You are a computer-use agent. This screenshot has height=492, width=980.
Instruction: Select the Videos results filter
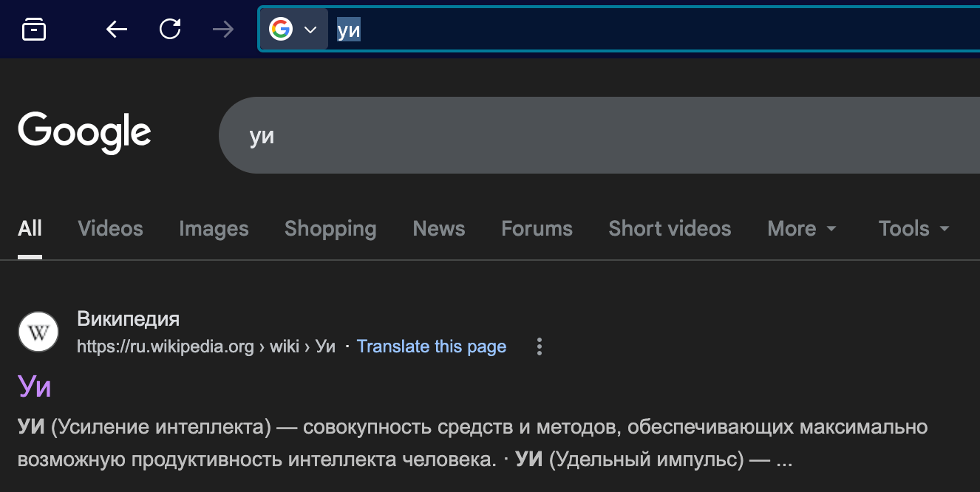(x=109, y=229)
